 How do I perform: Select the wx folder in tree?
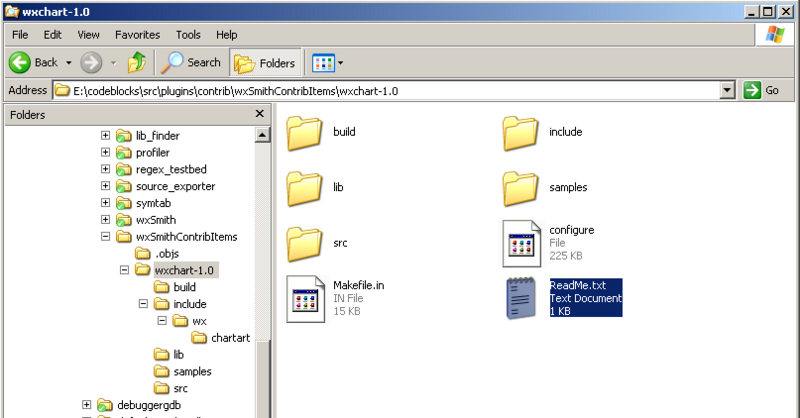tap(199, 321)
